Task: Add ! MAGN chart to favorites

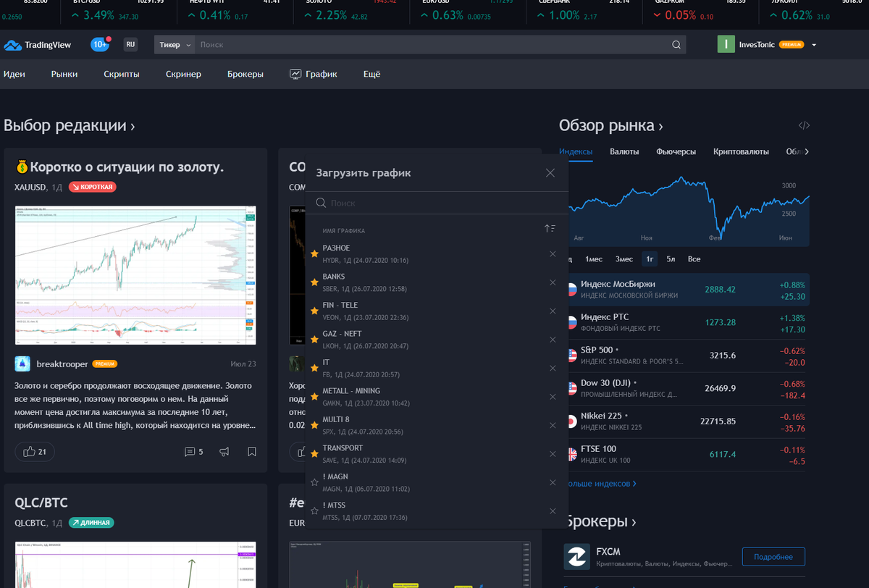Action: (x=314, y=482)
